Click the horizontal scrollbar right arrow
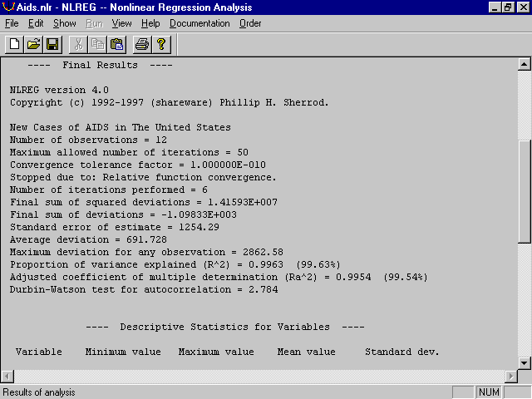The height and width of the screenshot is (399, 532). (x=510, y=377)
